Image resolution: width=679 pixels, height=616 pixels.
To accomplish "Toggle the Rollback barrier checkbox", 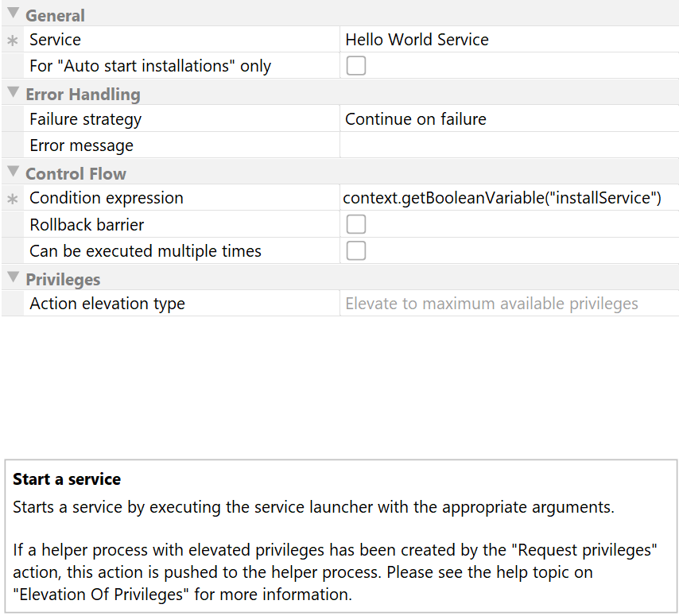I will pos(356,224).
